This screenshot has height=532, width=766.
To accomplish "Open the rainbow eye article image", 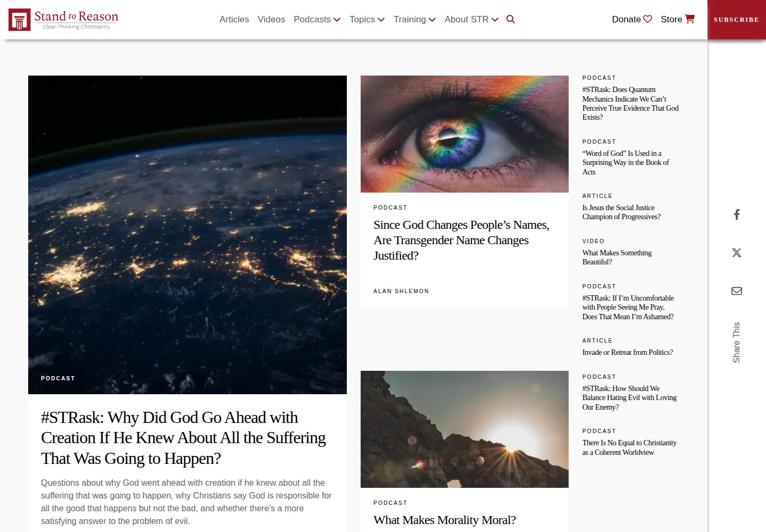I will click(464, 134).
